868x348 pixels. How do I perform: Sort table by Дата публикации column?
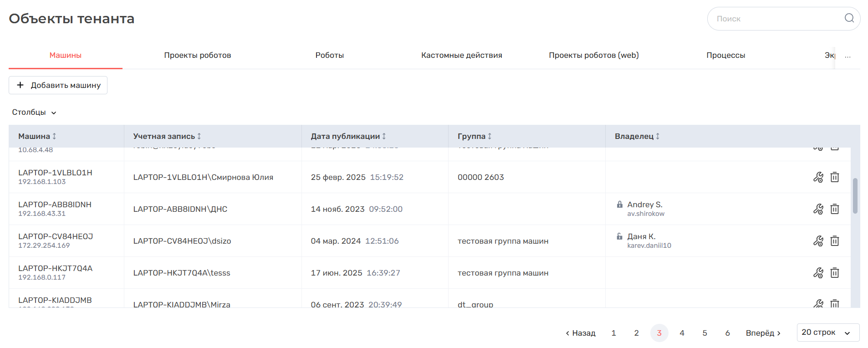point(384,136)
